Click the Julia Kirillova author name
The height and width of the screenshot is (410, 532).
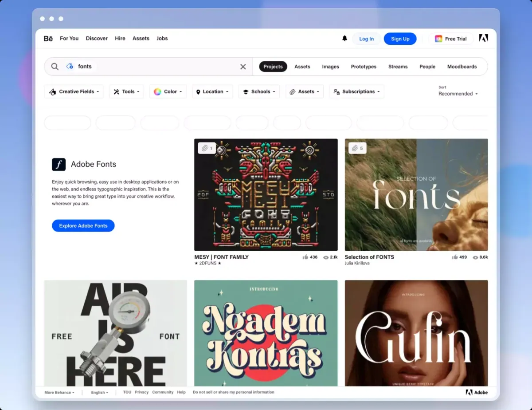(x=357, y=263)
